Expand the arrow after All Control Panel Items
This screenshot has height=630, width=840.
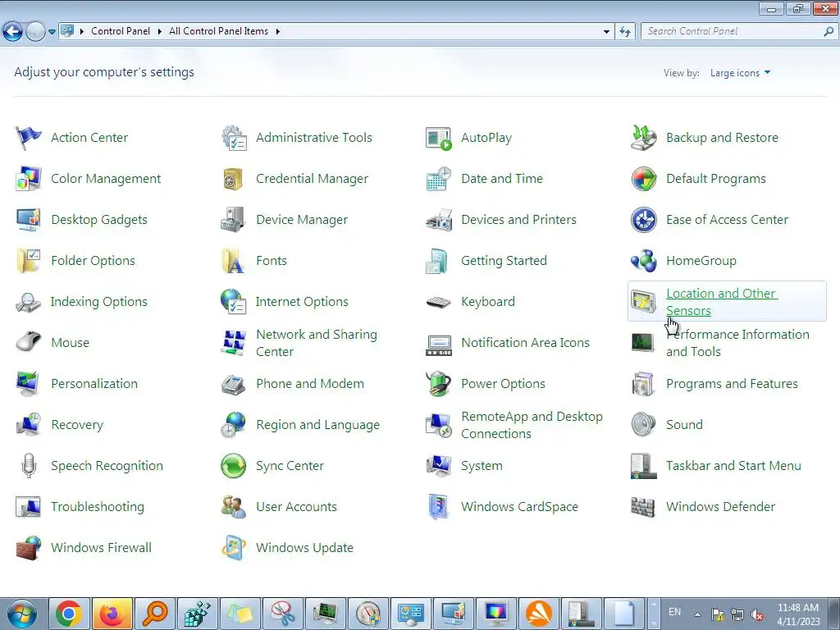(x=277, y=32)
